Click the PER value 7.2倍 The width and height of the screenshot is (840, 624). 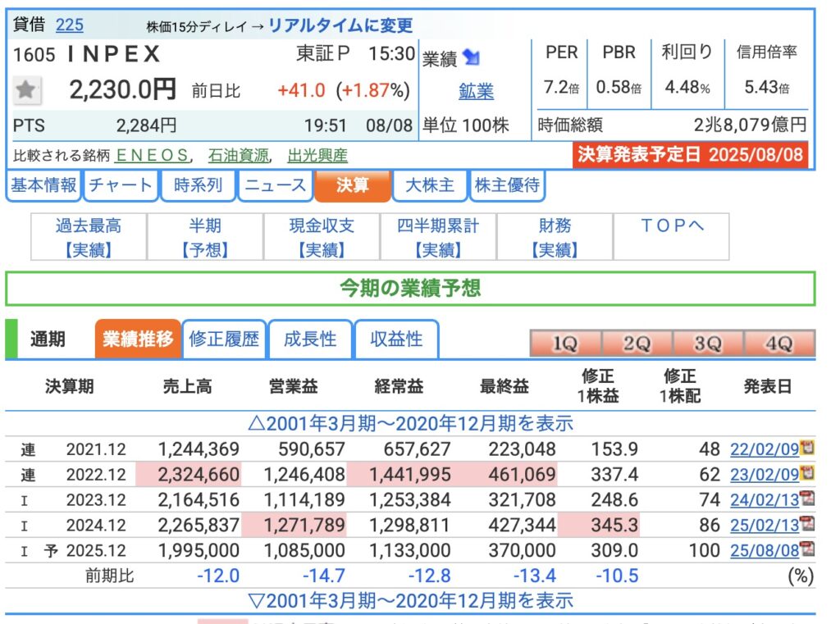pyautogui.click(x=561, y=87)
